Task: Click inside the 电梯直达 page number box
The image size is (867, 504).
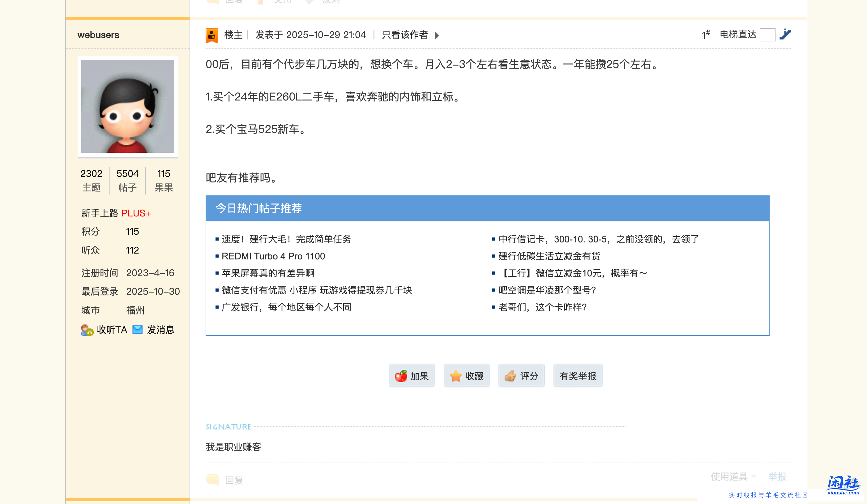Action: pos(768,34)
